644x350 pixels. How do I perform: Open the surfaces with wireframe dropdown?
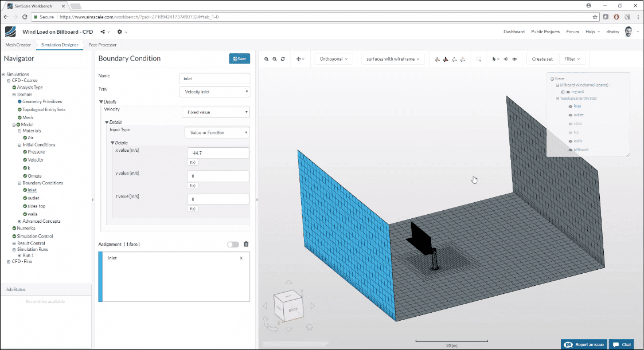tap(392, 58)
